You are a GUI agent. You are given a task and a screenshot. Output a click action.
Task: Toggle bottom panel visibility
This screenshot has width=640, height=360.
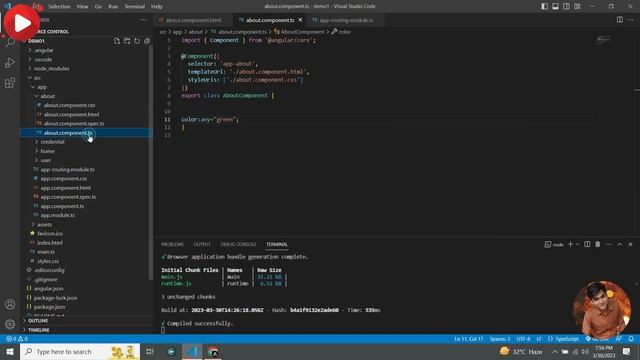pos(556,6)
